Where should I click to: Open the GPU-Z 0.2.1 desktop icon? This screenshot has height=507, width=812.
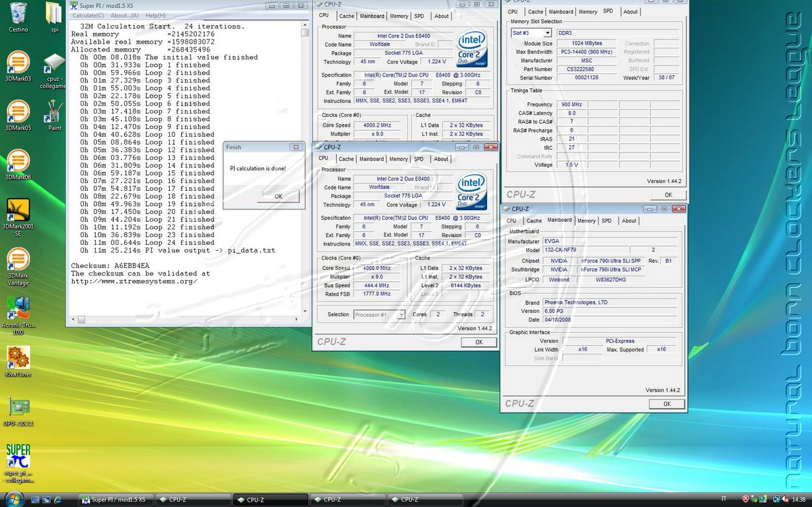tap(18, 411)
